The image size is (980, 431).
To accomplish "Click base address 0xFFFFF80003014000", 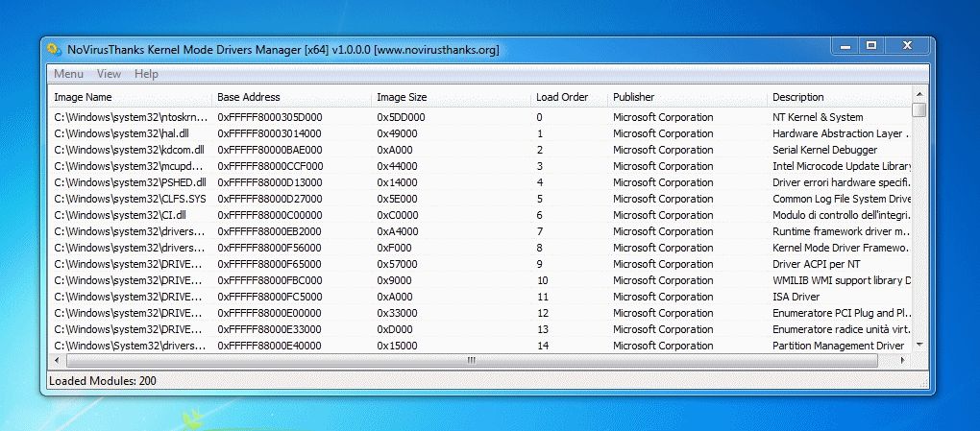I will click(269, 133).
